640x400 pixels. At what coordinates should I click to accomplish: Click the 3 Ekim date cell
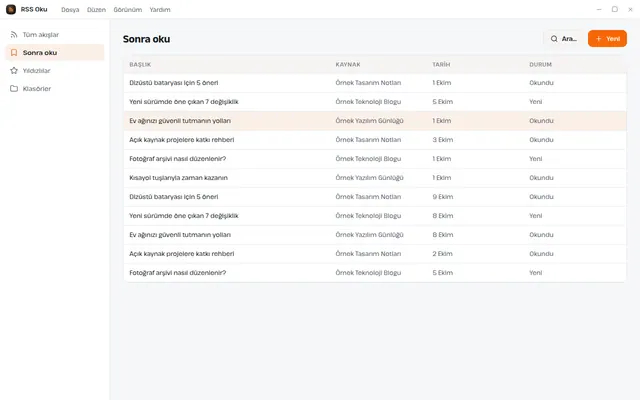coord(443,140)
